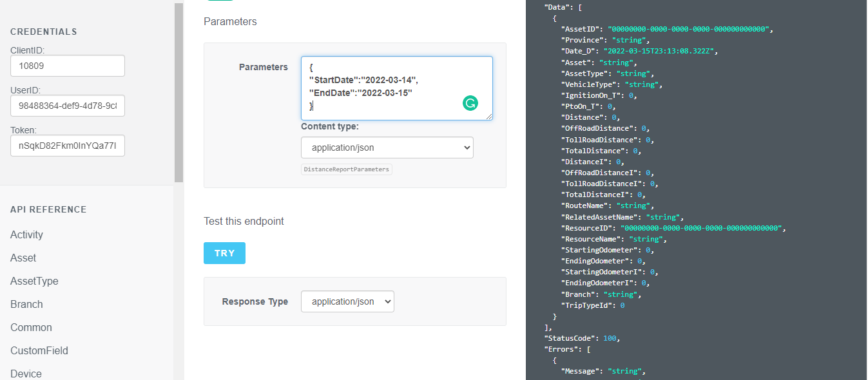Click the UserID input field
This screenshot has width=868, height=380.
tap(68, 106)
